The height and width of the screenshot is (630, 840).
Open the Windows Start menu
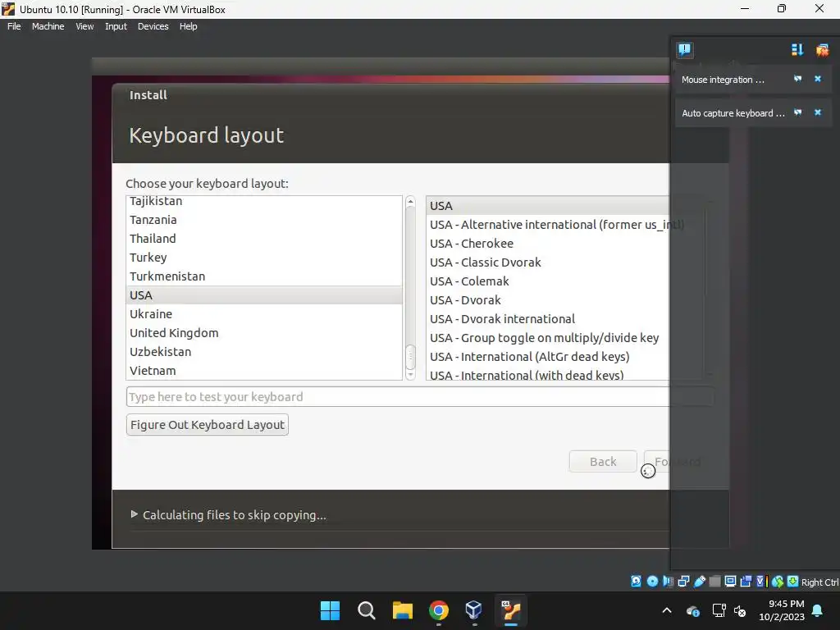[330, 610]
